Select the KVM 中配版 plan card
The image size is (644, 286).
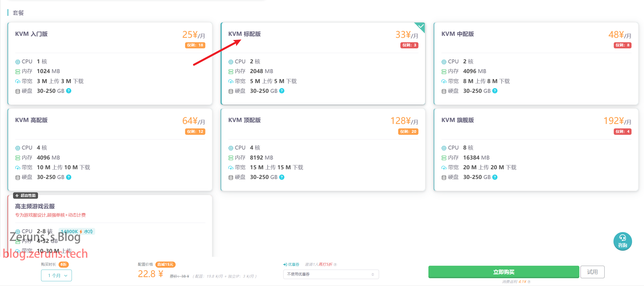point(536,64)
